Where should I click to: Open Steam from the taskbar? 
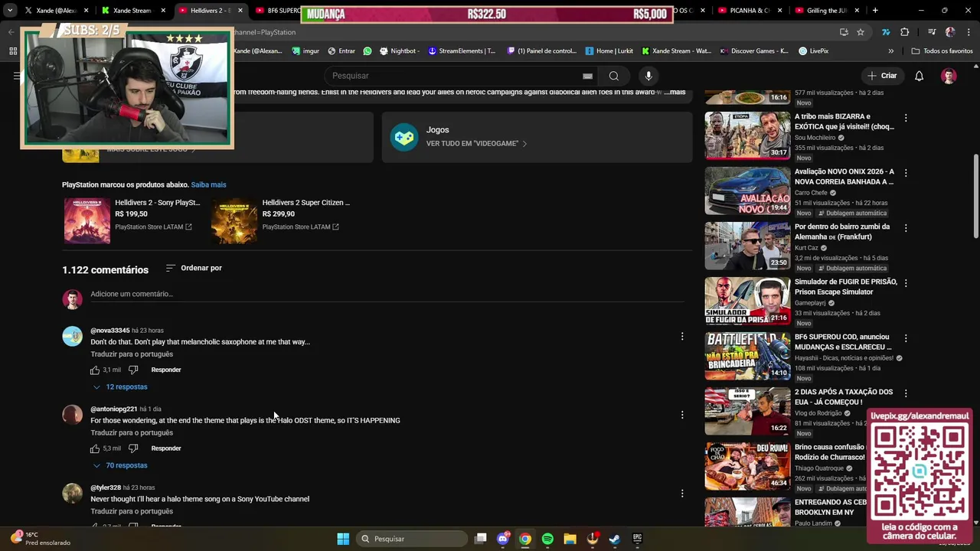point(614,539)
